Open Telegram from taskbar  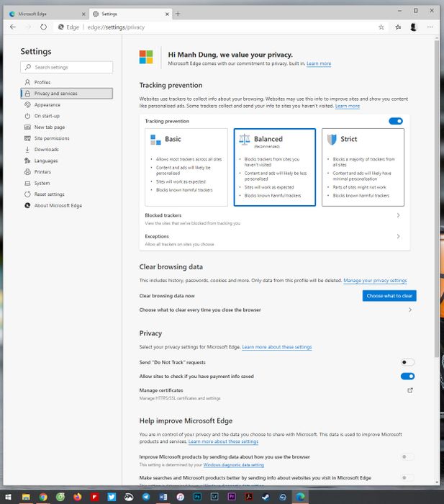146,498
